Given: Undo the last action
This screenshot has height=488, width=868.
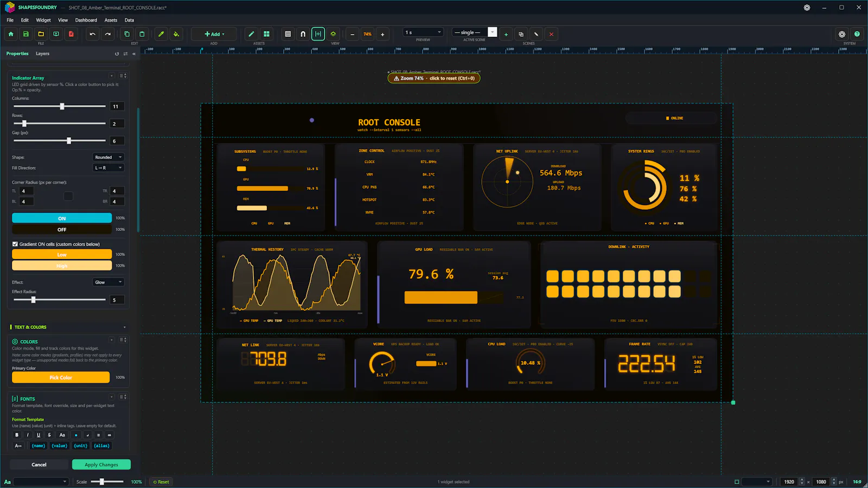Looking at the screenshot, I should click(93, 34).
